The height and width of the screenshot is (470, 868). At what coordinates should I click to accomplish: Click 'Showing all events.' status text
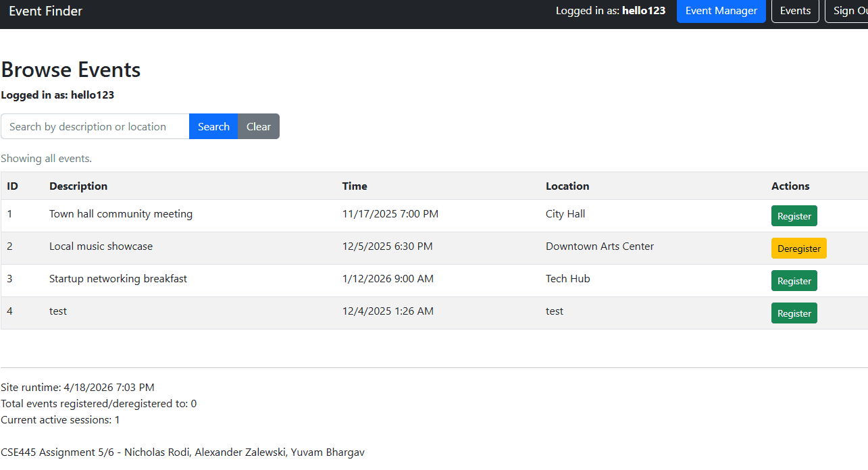tap(46, 159)
